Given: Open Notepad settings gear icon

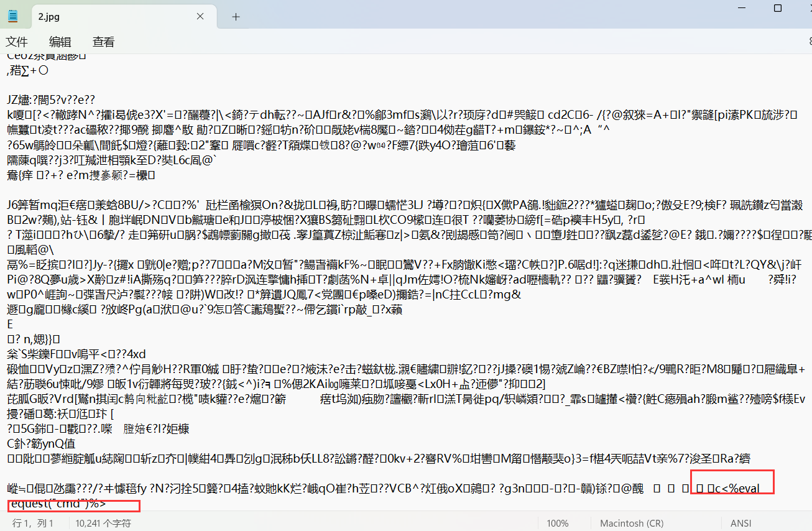Looking at the screenshot, I should [809, 42].
